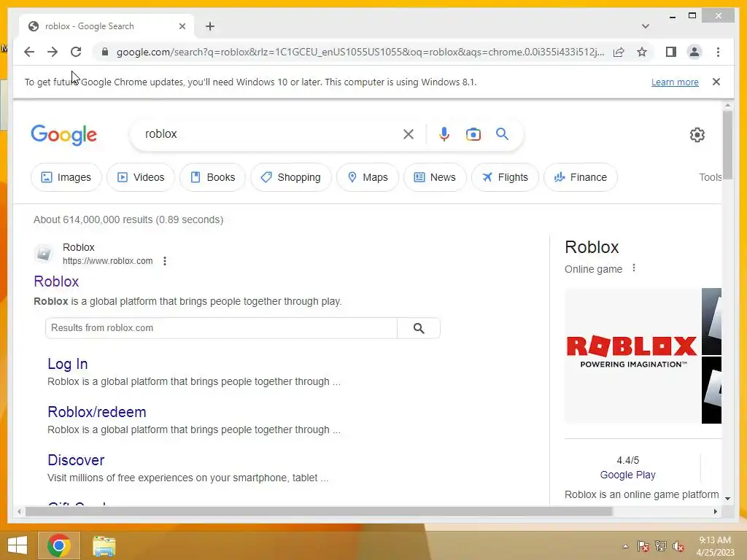Open a new tab with the plus button
The image size is (747, 560).
click(210, 26)
